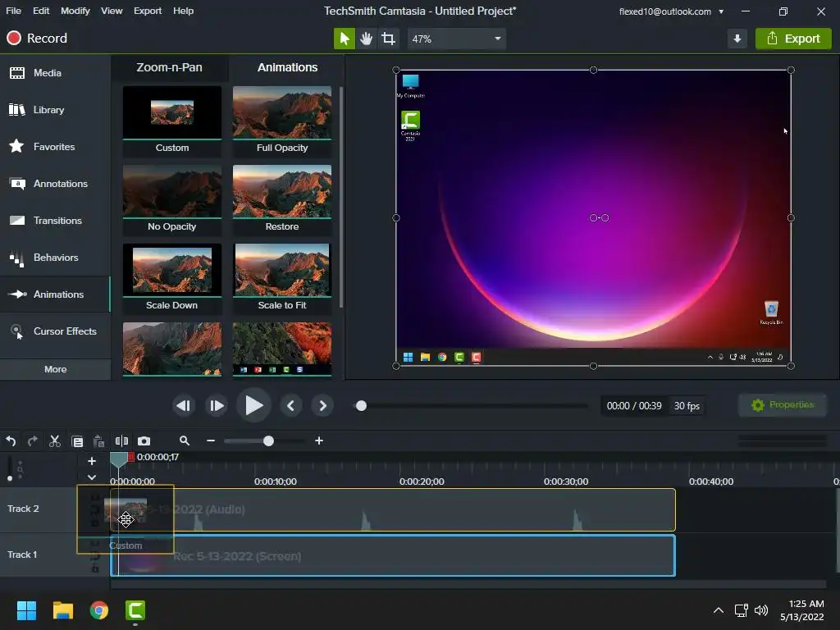Select the Track 2 label

coord(23,509)
